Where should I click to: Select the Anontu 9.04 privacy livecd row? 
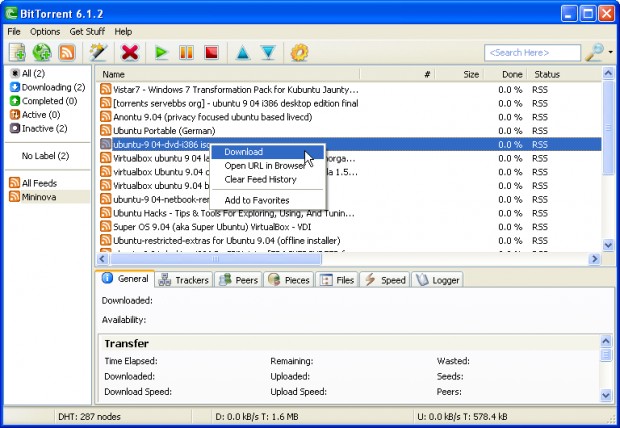(x=350, y=117)
